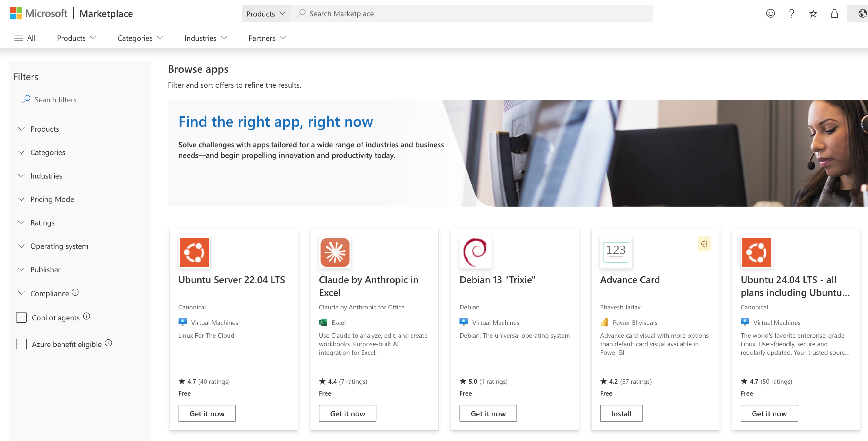This screenshot has height=441, width=868.
Task: Click Get it now for Ubuntu Server
Action: click(207, 413)
